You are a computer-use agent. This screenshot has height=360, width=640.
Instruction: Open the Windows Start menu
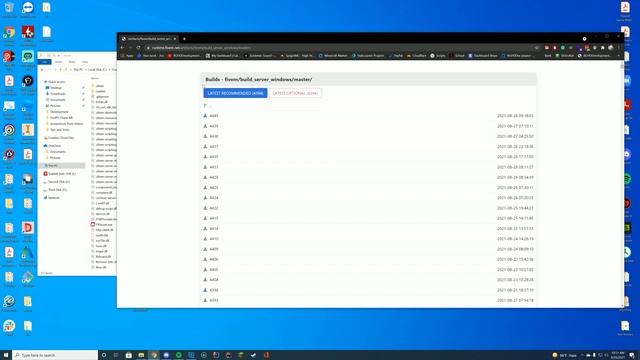(6, 355)
